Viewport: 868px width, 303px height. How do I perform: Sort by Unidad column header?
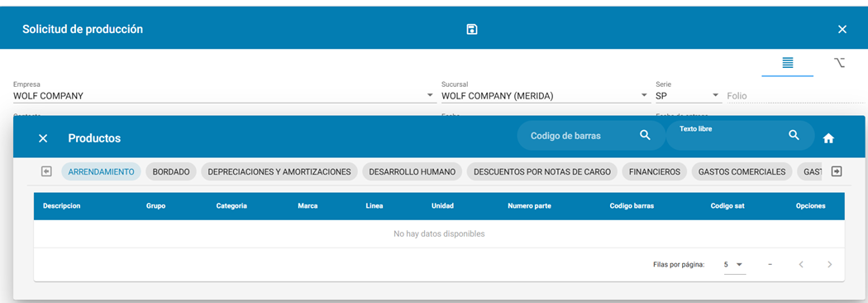point(442,205)
